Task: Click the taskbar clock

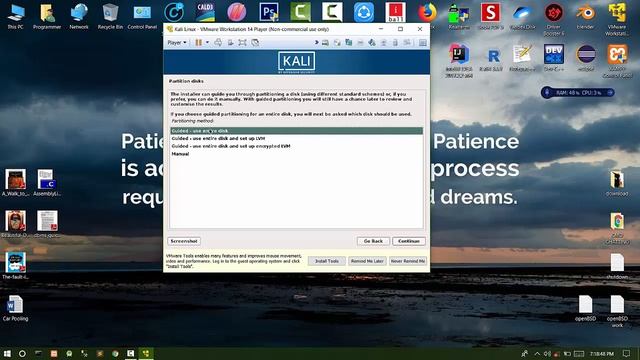Action: pyautogui.click(x=602, y=353)
